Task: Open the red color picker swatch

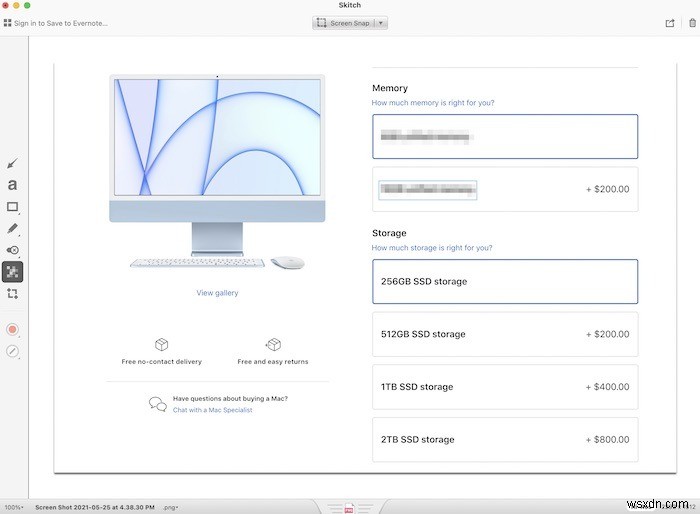Action: tap(12, 330)
